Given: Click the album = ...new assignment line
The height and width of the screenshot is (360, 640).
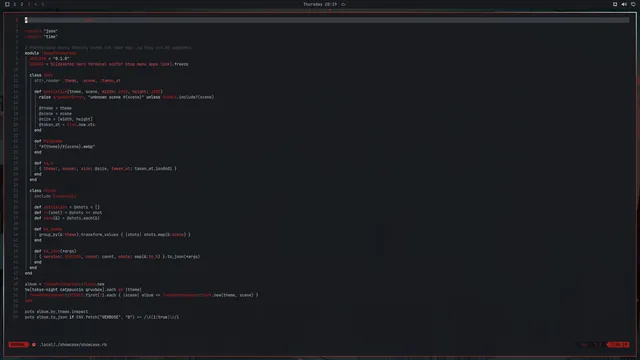Looking at the screenshot, I should [x=64, y=284].
